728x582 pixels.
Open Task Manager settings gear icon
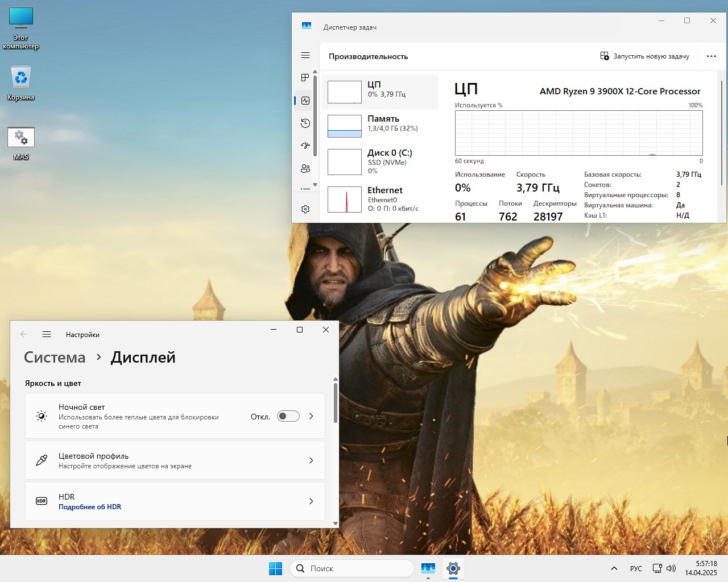(305, 209)
